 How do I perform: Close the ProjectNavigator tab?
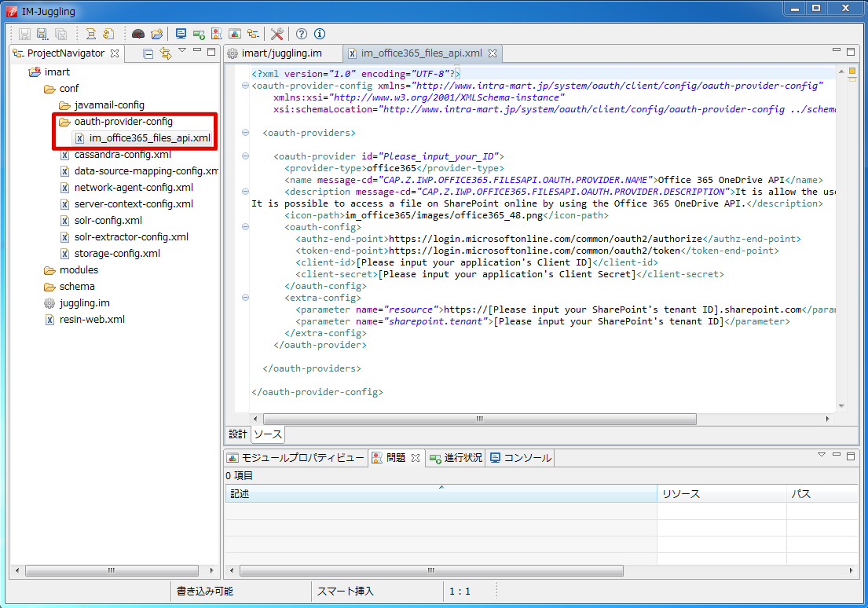(x=115, y=53)
